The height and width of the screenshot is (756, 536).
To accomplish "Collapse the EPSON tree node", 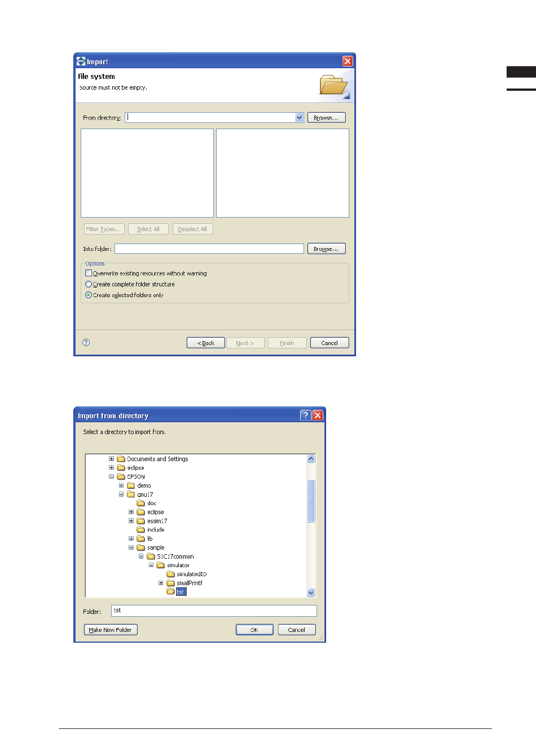I will coord(111,476).
